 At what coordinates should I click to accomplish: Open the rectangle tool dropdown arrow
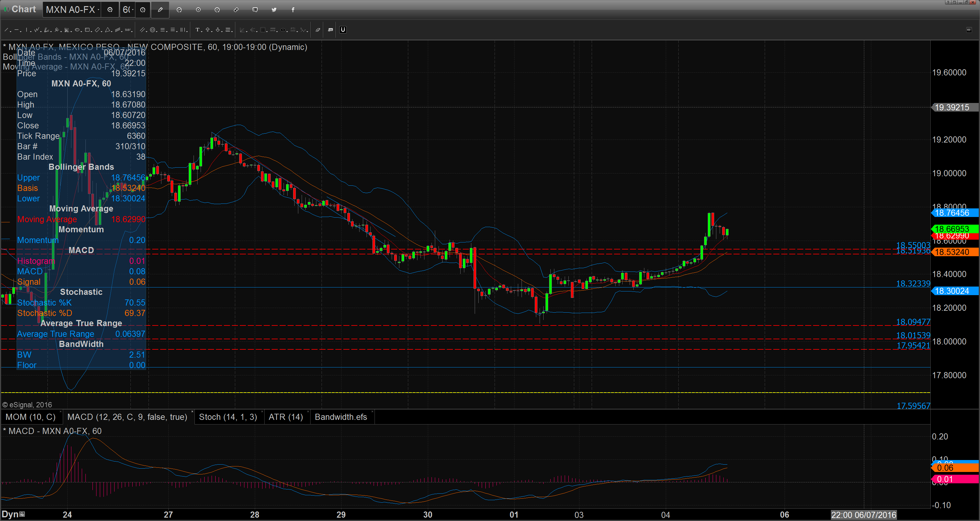click(91, 31)
